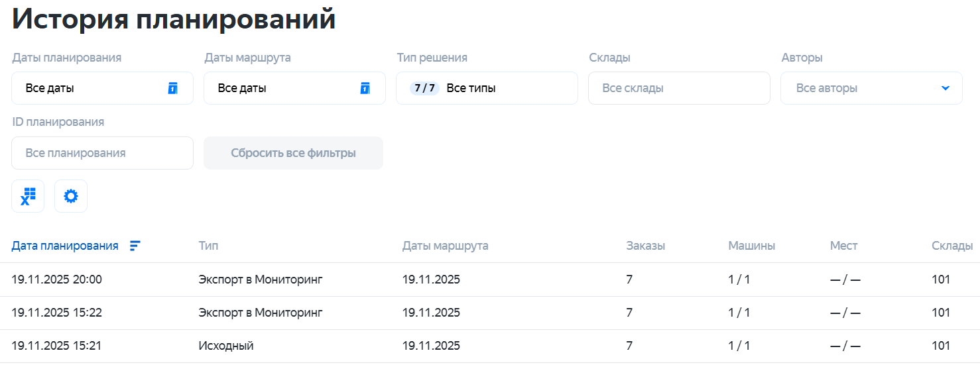Click the Excel export icon

(x=28, y=196)
